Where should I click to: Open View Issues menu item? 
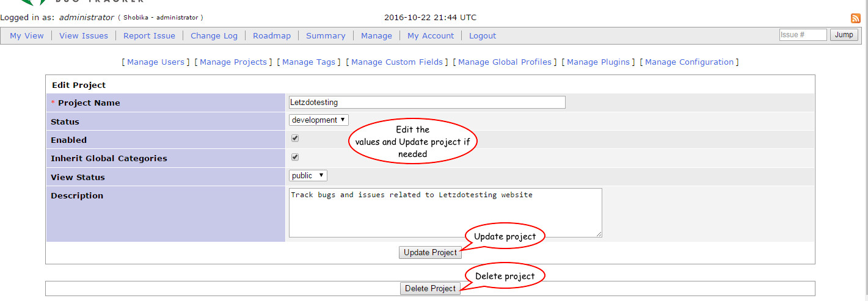(x=84, y=35)
